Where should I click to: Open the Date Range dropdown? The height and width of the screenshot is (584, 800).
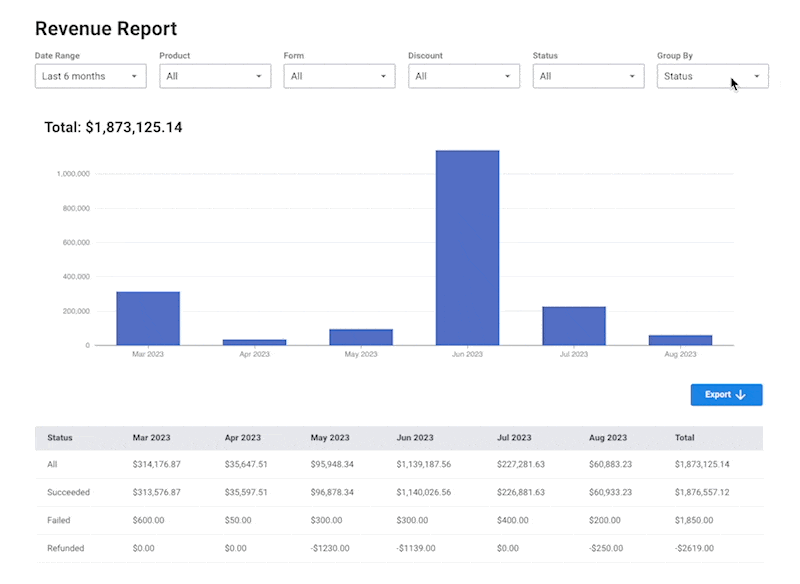tap(91, 76)
